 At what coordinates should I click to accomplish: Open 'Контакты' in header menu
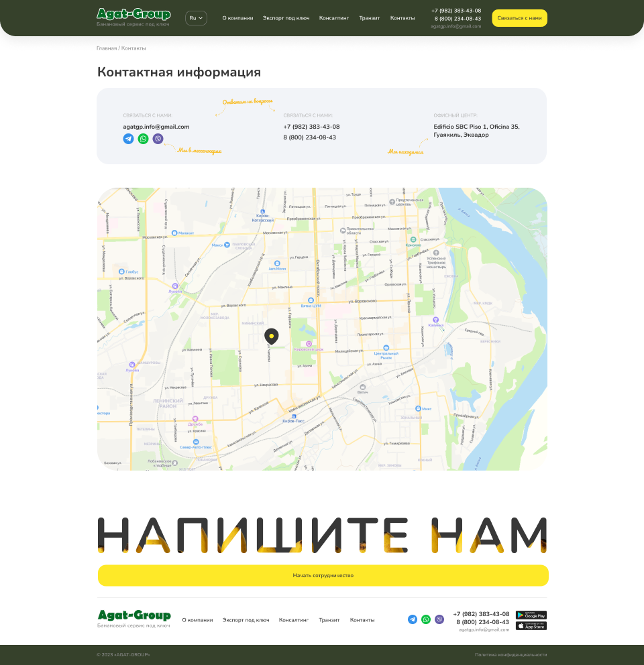pyautogui.click(x=402, y=18)
